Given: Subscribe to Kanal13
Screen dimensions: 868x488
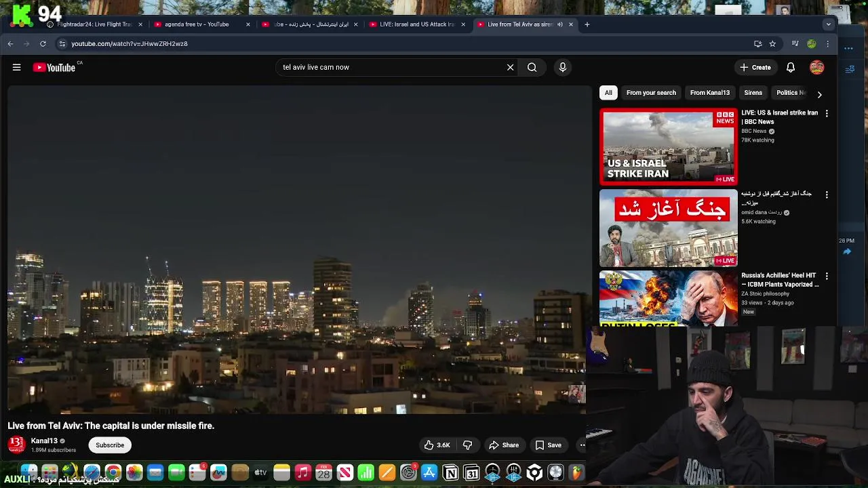Looking at the screenshot, I should tap(110, 445).
